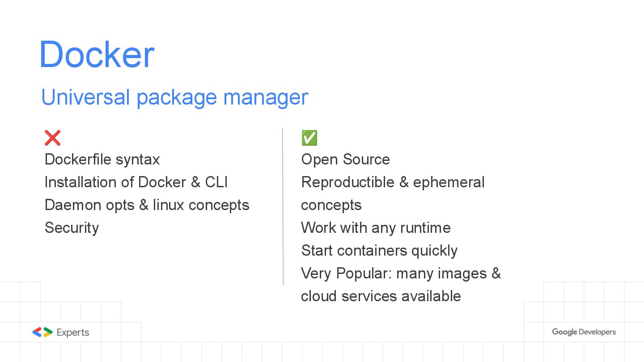Click the "Installation of Docker & CLI" line
Image resolution: width=644 pixels, height=362 pixels.
pyautogui.click(x=136, y=182)
